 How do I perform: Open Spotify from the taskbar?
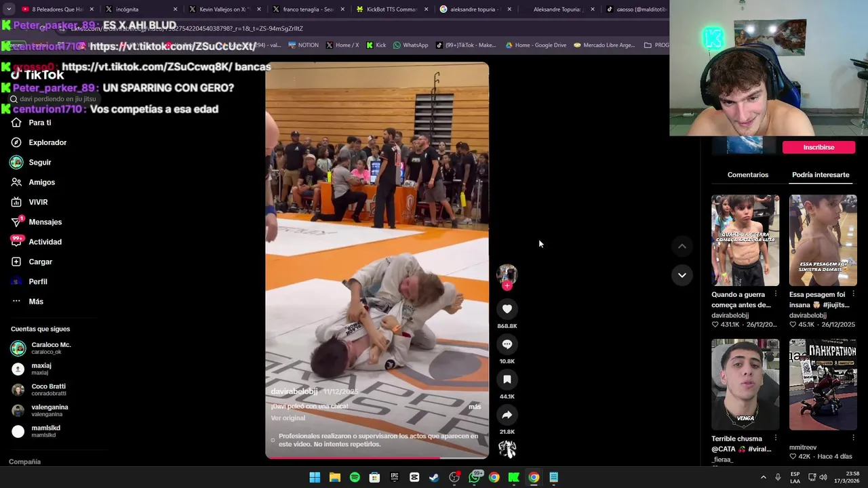[x=355, y=477]
